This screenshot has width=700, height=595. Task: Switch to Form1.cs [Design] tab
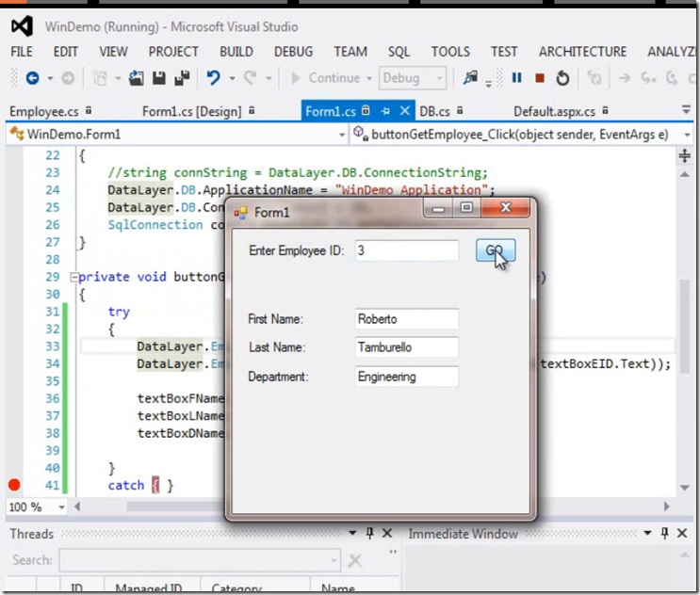[x=192, y=111]
